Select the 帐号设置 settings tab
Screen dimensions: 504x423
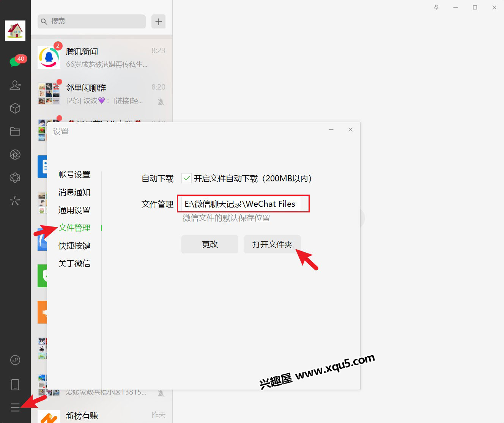pos(74,175)
